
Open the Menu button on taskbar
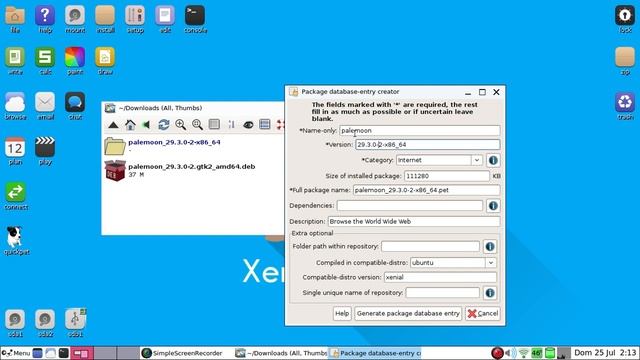[16, 353]
